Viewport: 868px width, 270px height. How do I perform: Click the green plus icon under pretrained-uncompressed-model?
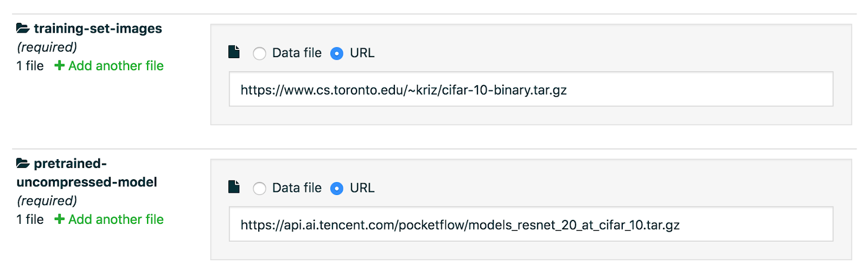pos(60,219)
